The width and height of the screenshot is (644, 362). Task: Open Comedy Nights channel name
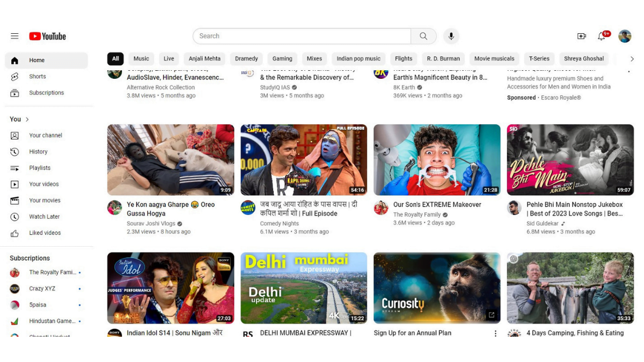pyautogui.click(x=279, y=224)
